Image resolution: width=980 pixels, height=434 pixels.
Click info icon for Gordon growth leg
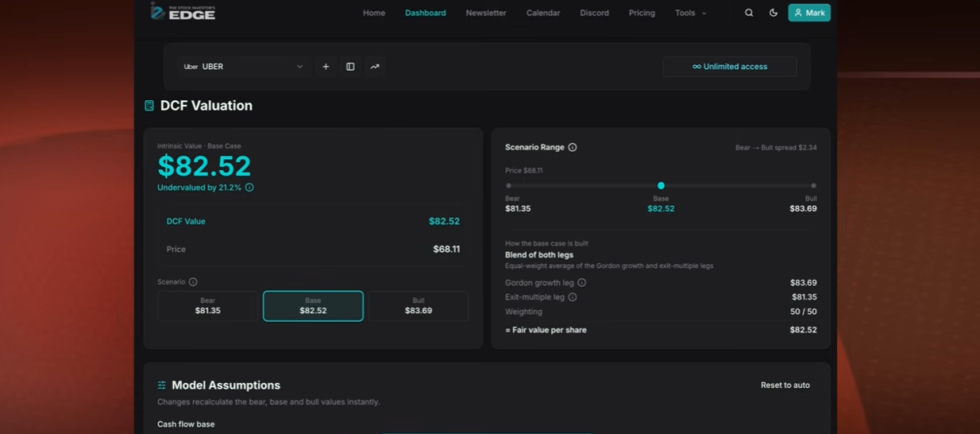[x=582, y=283]
